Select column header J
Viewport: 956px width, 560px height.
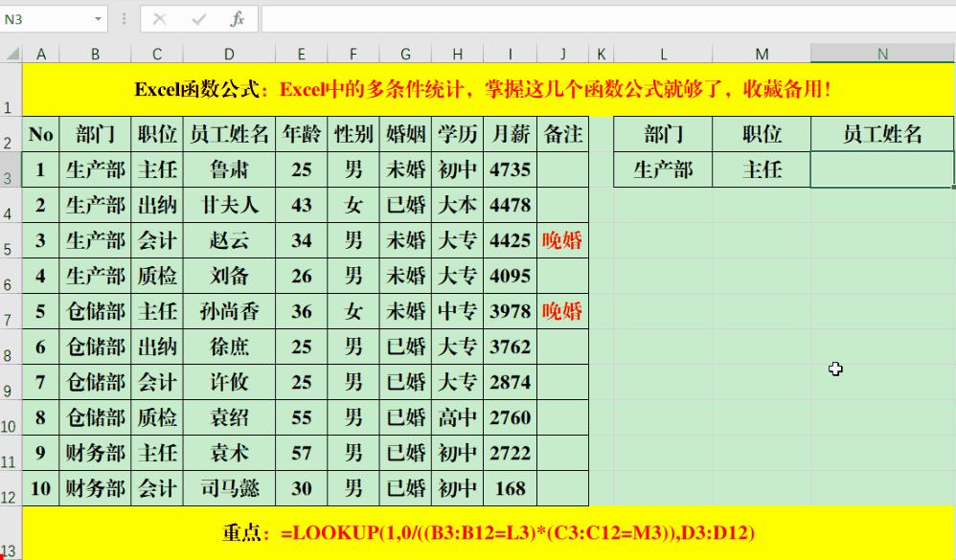pyautogui.click(x=562, y=54)
